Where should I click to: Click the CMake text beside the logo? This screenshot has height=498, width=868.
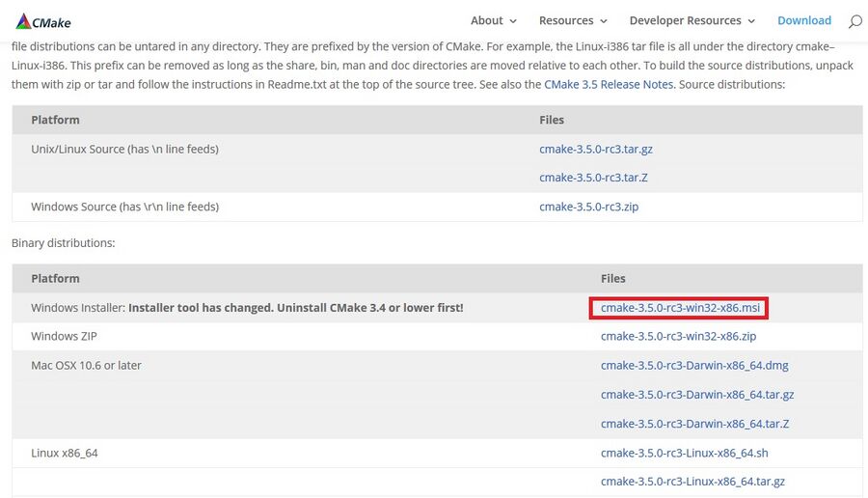(x=51, y=22)
